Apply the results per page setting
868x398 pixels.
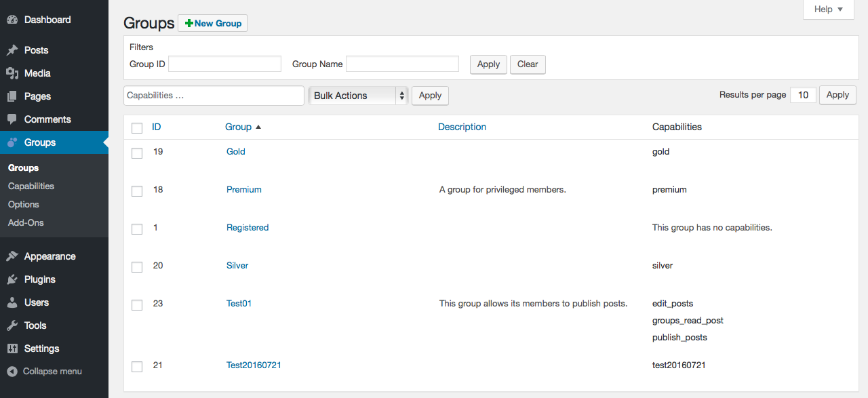(x=837, y=95)
